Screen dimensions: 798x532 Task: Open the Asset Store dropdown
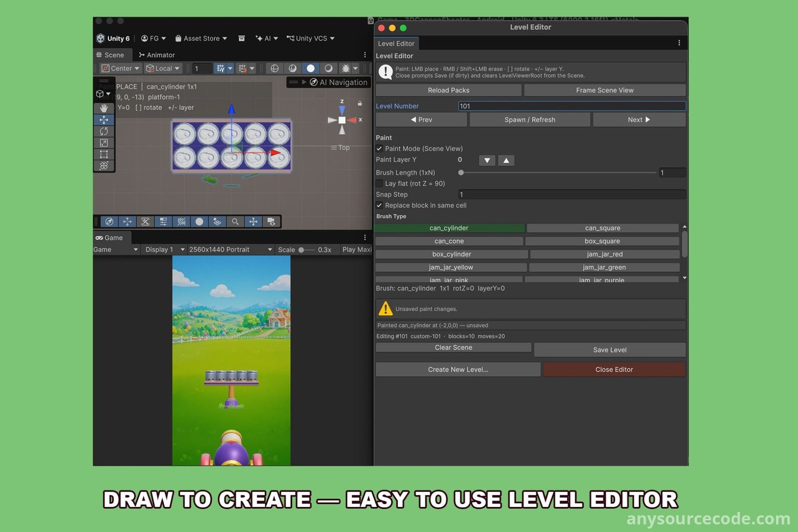pos(201,38)
